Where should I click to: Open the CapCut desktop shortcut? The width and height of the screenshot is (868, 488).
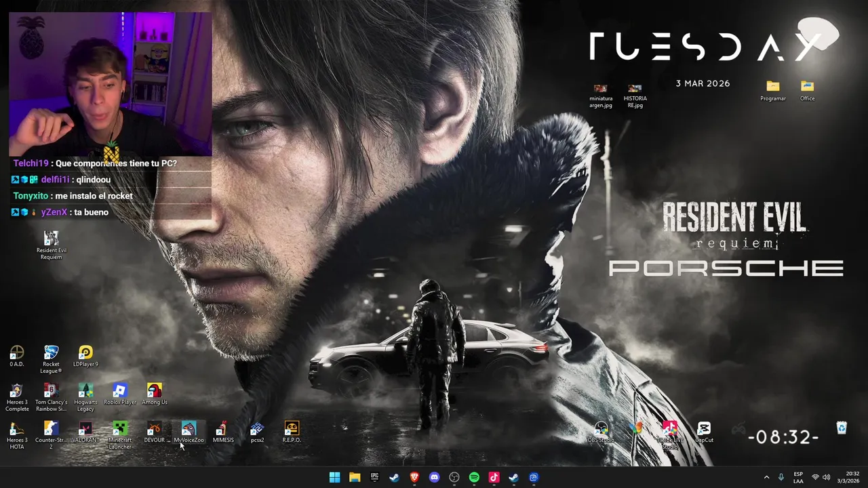[704, 432]
